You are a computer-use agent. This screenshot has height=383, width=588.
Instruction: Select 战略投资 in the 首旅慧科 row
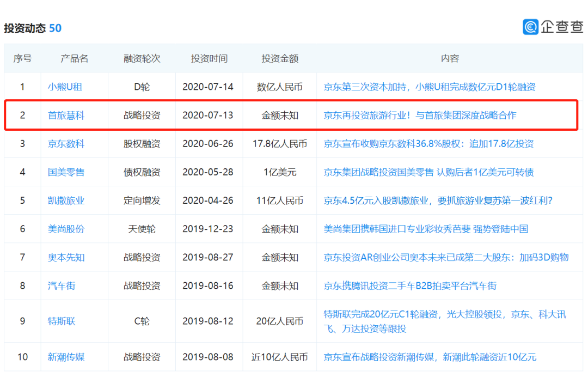coord(142,115)
